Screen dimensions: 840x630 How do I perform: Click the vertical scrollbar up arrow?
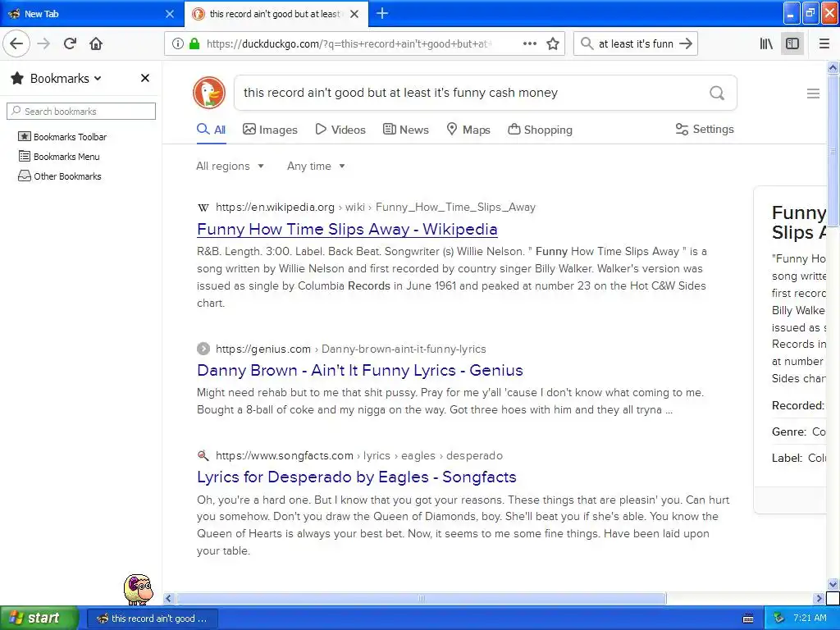pos(833,67)
